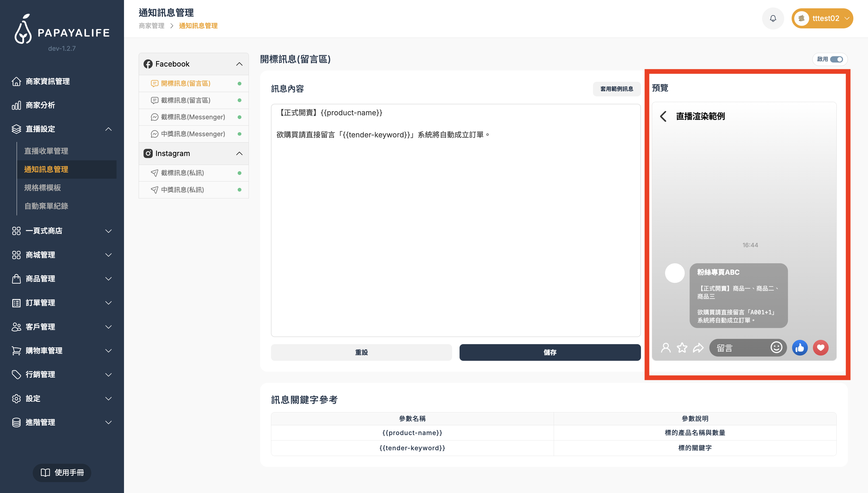Open 直播收單管理 from the sidebar
Screen dimensions: 868x493
46,151
